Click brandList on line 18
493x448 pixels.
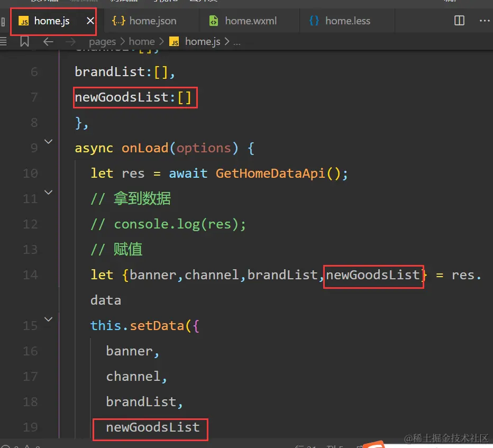pos(141,402)
